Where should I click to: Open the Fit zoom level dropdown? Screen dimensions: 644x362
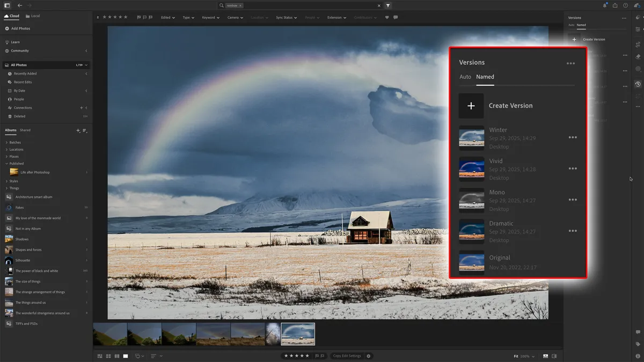(519, 356)
